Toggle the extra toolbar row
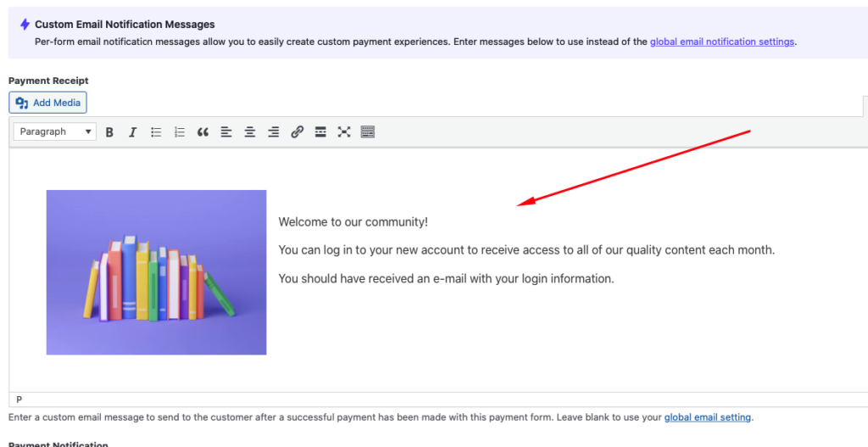 [367, 132]
